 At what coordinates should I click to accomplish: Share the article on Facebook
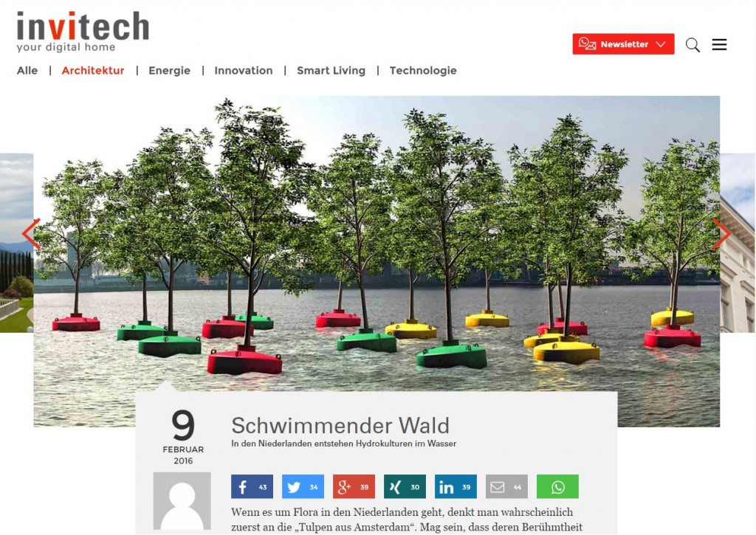pos(252,487)
